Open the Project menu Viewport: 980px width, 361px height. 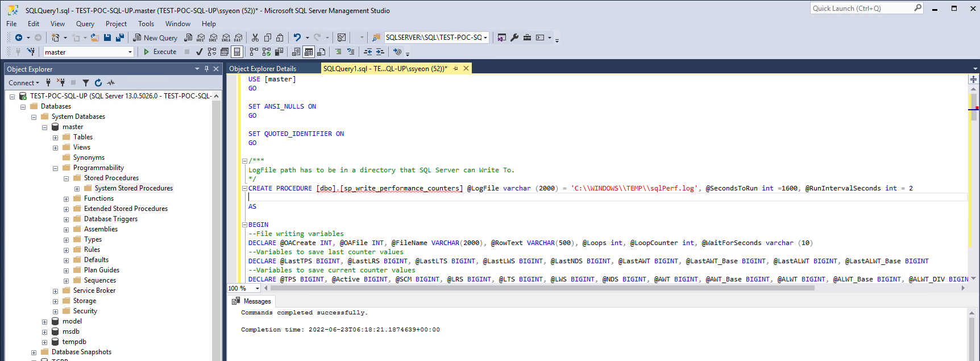pyautogui.click(x=116, y=24)
